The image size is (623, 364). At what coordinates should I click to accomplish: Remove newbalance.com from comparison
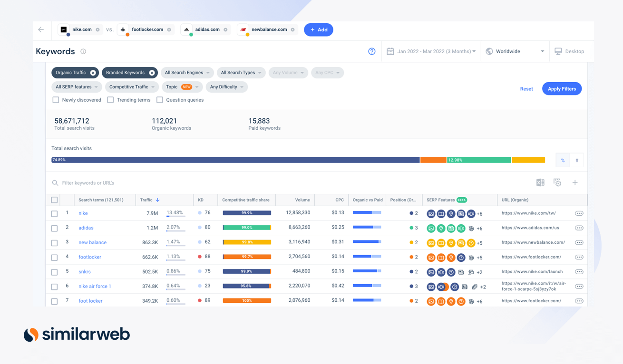tap(293, 29)
